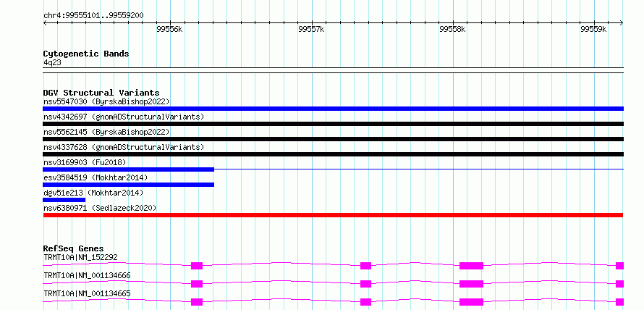This screenshot has width=644, height=310.
Task: Click the widest exon of NM_001134665
Action: [471, 302]
